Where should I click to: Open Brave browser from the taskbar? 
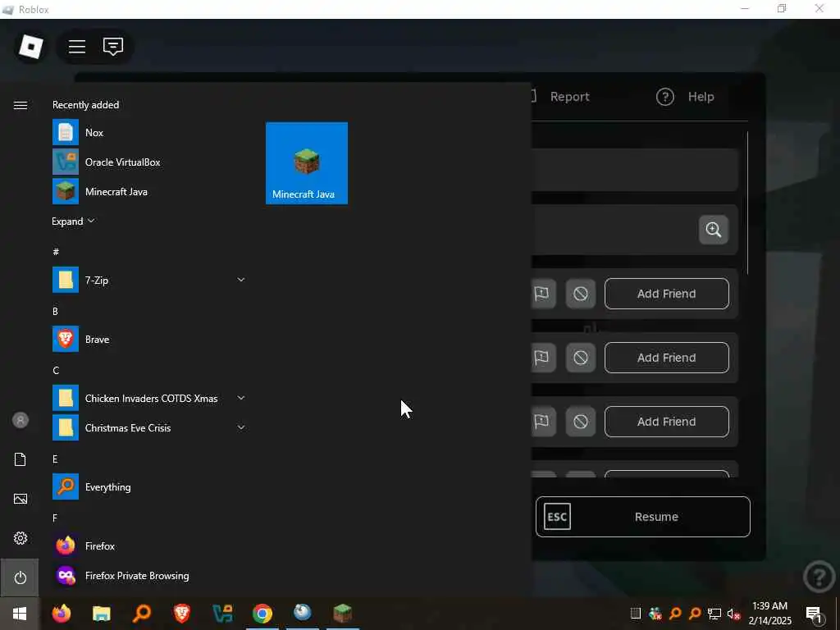pyautogui.click(x=181, y=614)
